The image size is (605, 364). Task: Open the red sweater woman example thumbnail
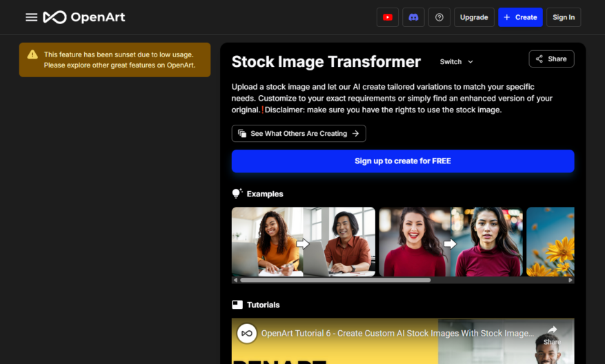[450, 242]
